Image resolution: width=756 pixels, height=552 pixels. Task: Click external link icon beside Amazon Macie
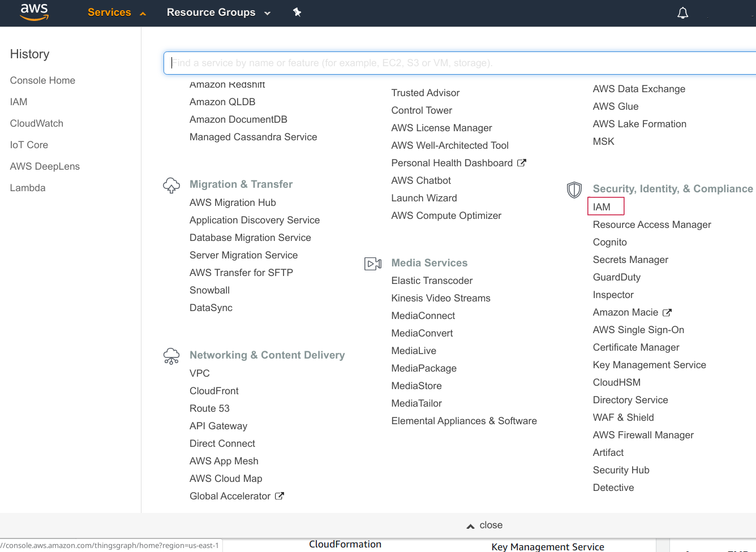click(667, 312)
